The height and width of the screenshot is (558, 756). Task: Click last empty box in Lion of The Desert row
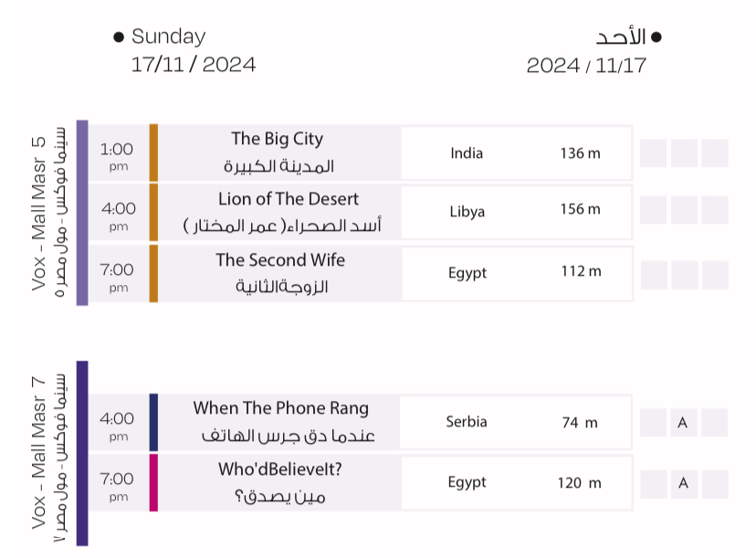715,210
